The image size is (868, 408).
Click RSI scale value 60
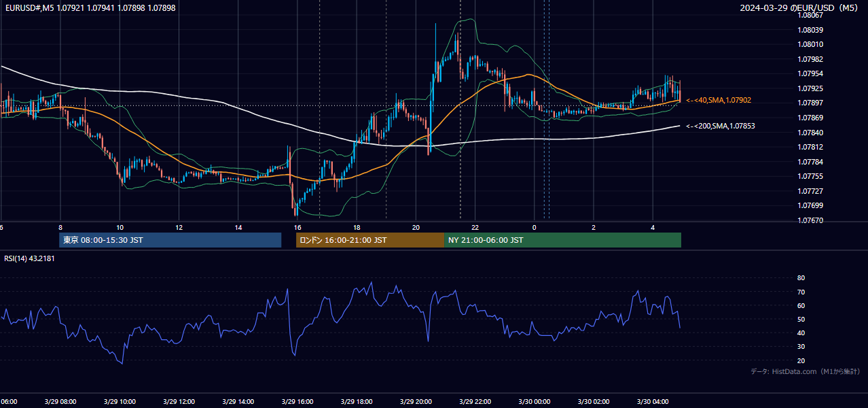tap(801, 305)
